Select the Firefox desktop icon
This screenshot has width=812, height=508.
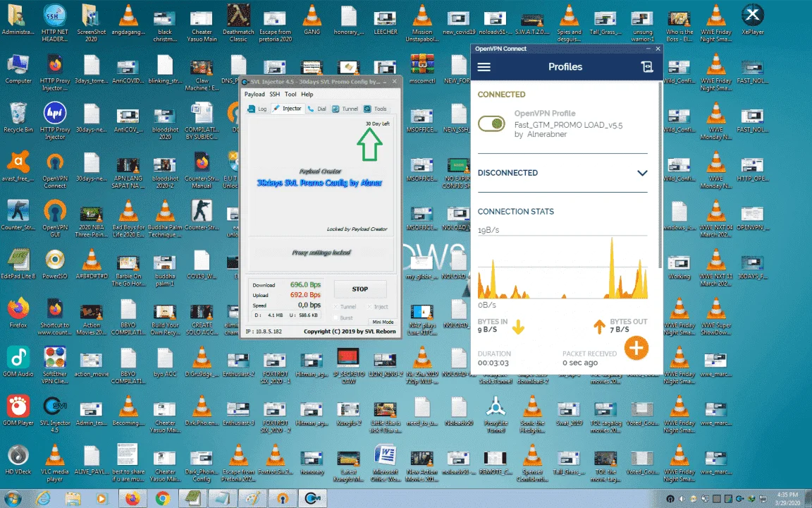click(x=18, y=313)
